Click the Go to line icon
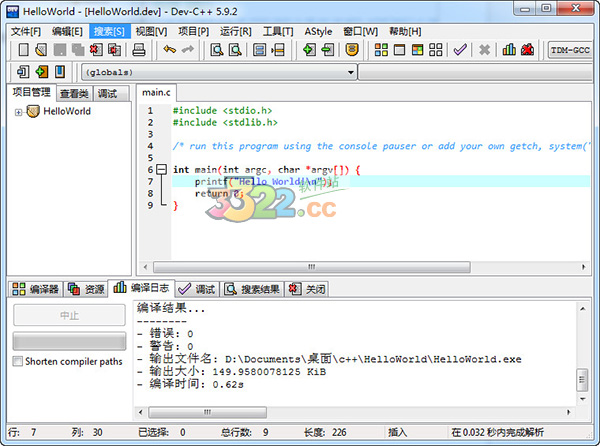 tap(278, 50)
